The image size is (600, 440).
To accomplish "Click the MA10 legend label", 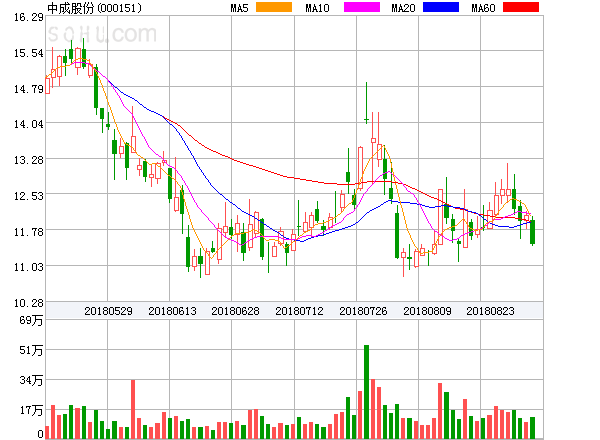I will [317, 8].
